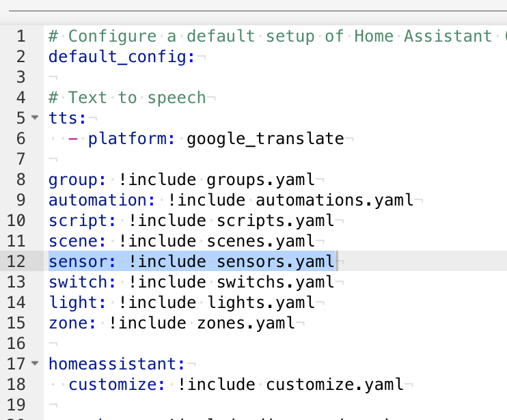Click scenes.yaml on line 11
The image size is (507, 420).
[260, 241]
